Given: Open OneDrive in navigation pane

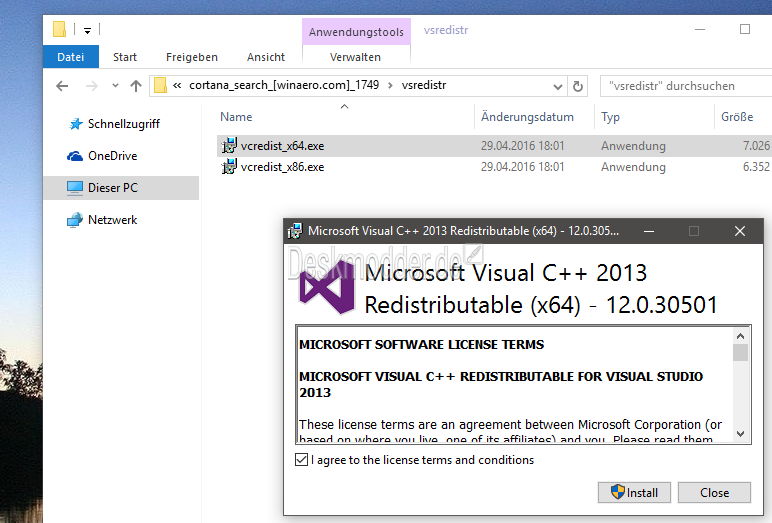Looking at the screenshot, I should coord(112,156).
